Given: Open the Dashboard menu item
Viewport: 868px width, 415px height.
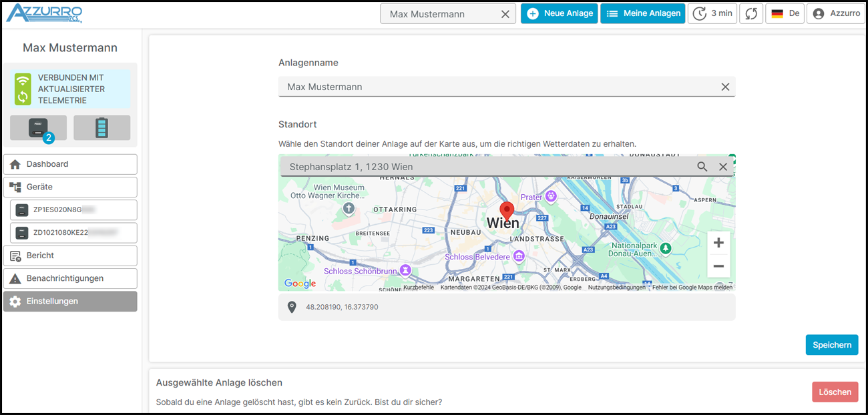Looking at the screenshot, I should pos(70,164).
